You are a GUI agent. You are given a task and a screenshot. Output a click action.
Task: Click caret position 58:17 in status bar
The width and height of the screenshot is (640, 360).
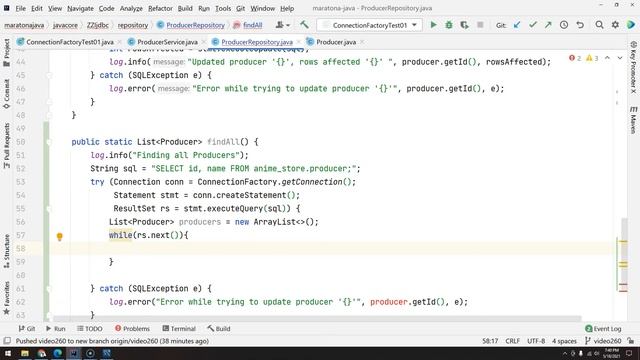click(x=490, y=341)
